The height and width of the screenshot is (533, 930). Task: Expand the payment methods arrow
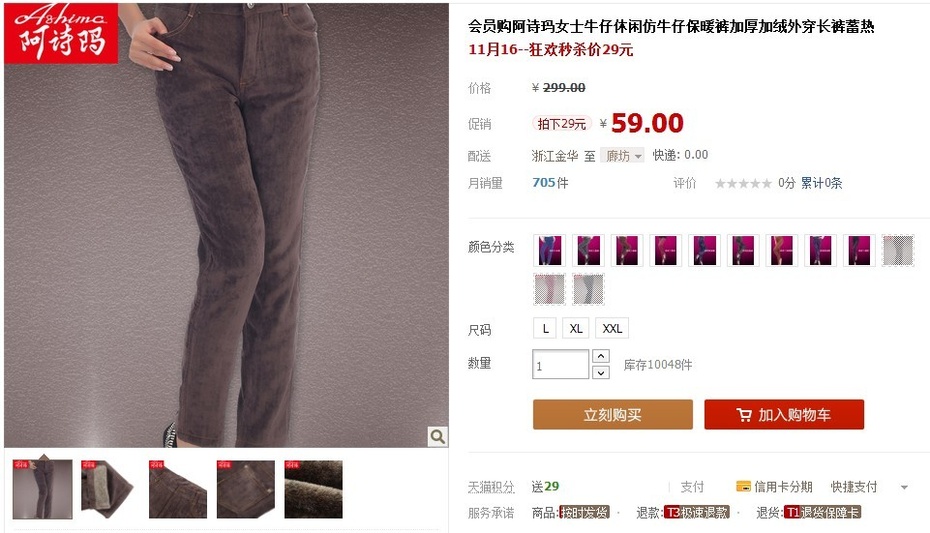(x=904, y=487)
